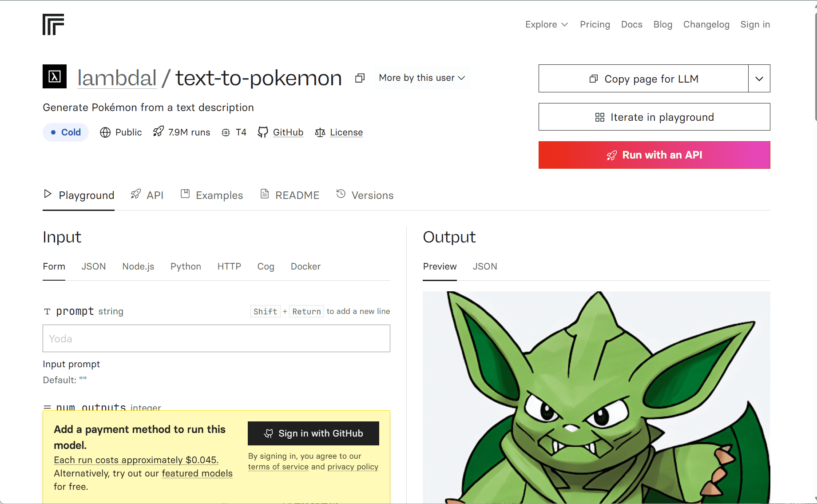Click the globe icon beside Public
Image resolution: width=817 pixels, height=504 pixels.
(105, 132)
